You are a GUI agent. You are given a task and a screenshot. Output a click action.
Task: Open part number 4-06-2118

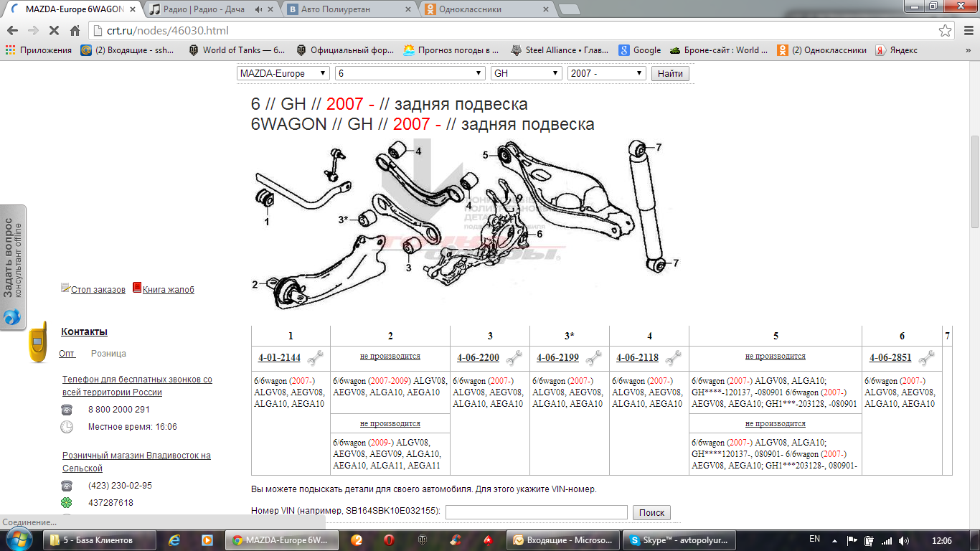[x=637, y=357]
